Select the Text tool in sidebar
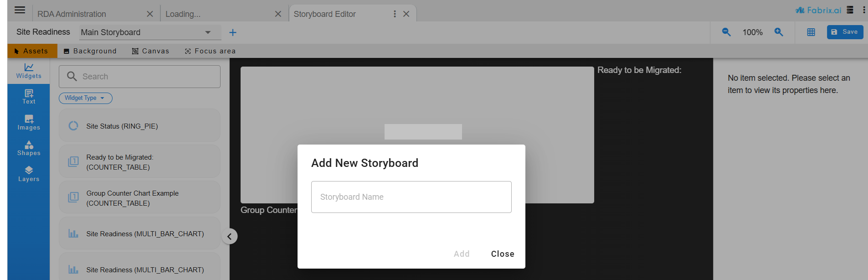Image resolution: width=868 pixels, height=280 pixels. 29,97
